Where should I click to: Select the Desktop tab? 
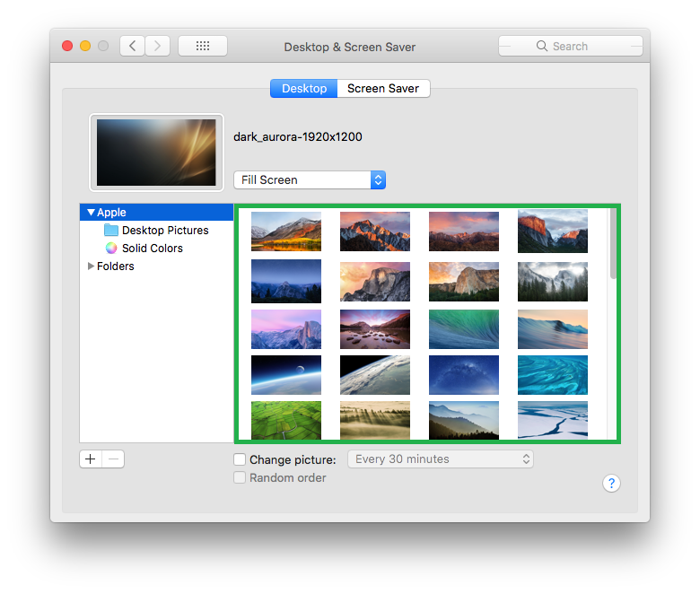coord(303,89)
